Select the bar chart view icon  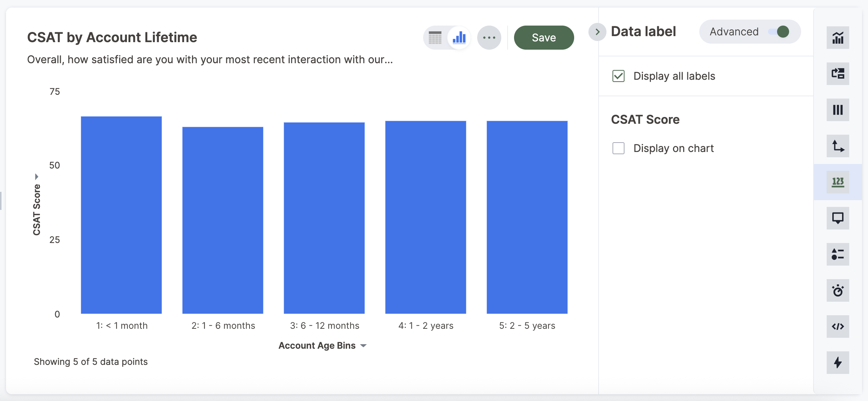click(459, 38)
